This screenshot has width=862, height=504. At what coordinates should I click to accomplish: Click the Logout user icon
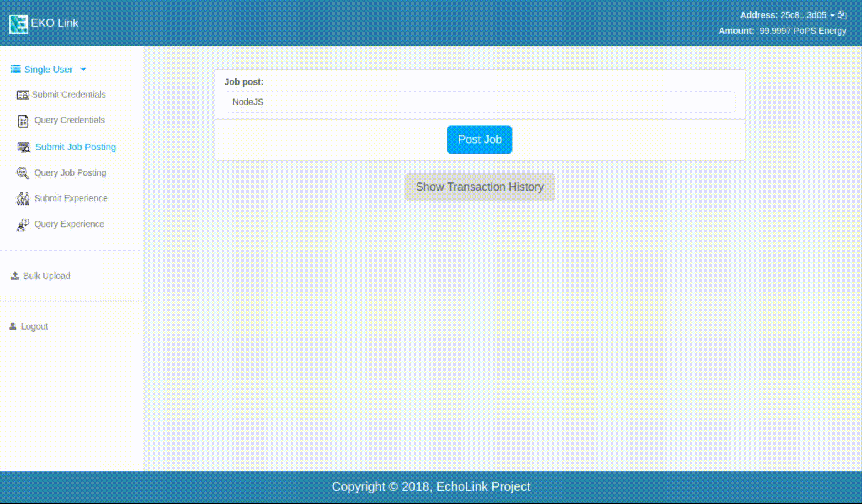pyautogui.click(x=13, y=327)
